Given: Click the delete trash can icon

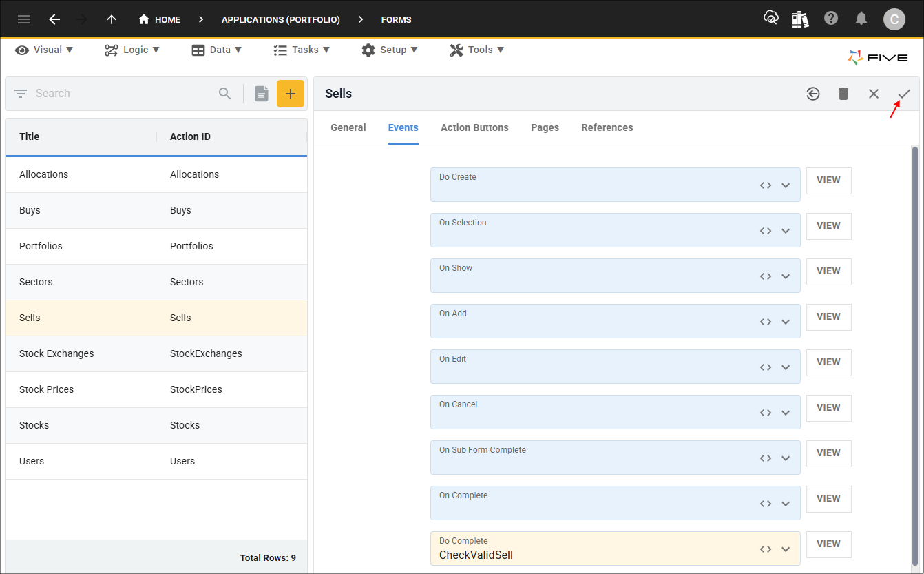Looking at the screenshot, I should [843, 94].
